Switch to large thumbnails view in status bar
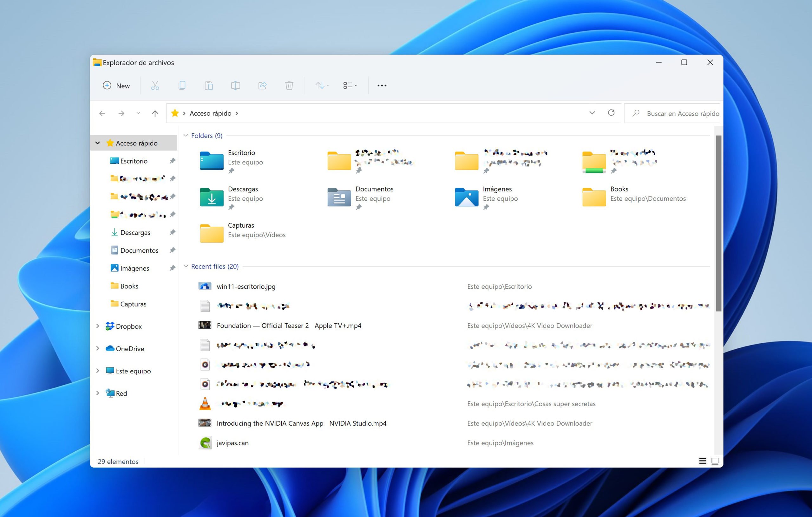The image size is (812, 517). pos(715,461)
